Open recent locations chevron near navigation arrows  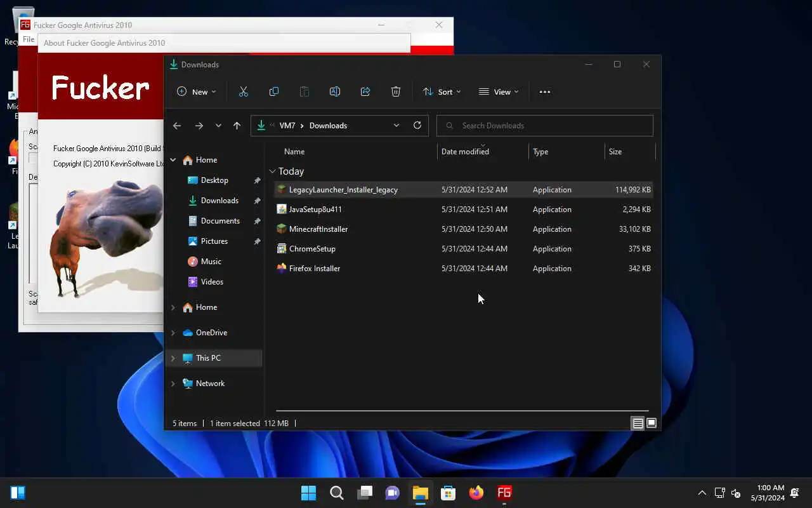pyautogui.click(x=218, y=126)
